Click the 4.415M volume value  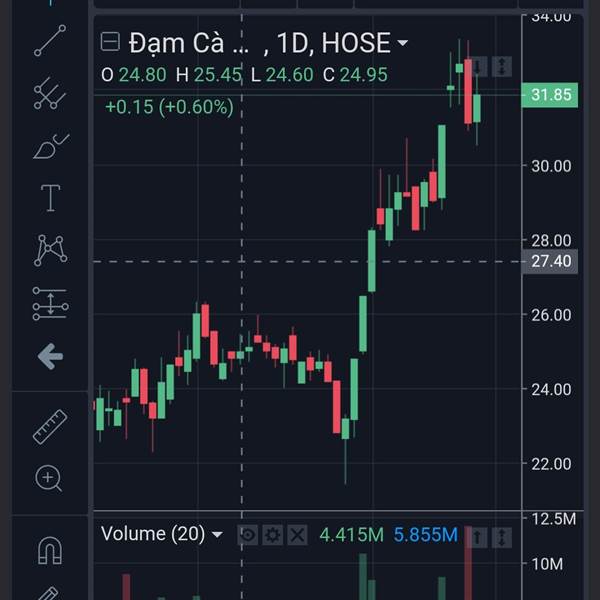351,535
